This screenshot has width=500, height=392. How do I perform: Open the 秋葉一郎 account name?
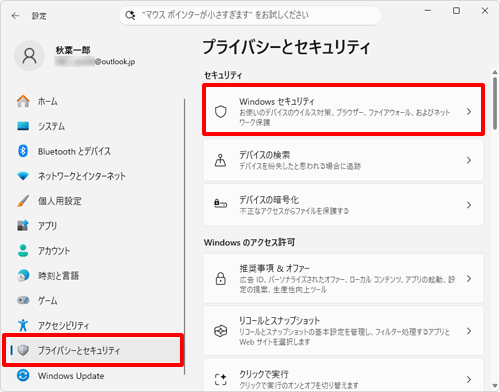73,50
